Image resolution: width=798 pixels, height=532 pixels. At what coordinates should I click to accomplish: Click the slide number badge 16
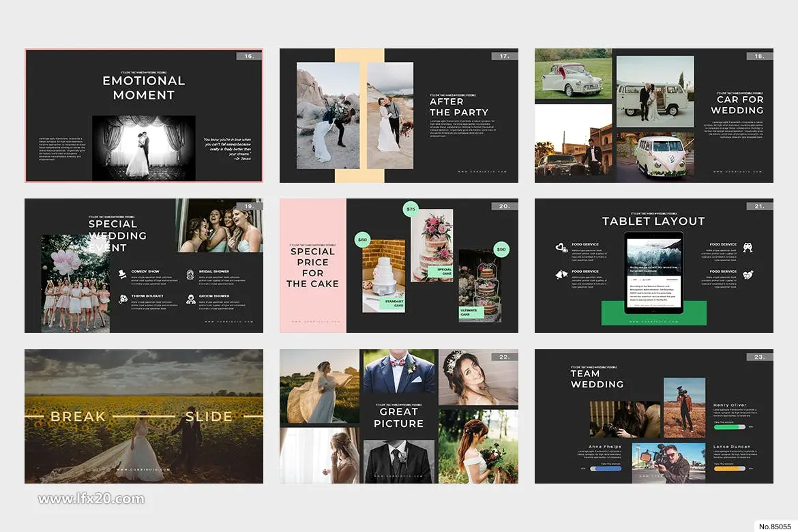(x=250, y=56)
